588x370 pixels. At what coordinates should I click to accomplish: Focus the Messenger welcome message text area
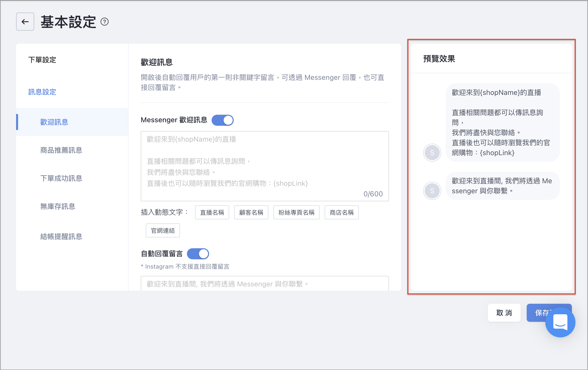pyautogui.click(x=265, y=166)
